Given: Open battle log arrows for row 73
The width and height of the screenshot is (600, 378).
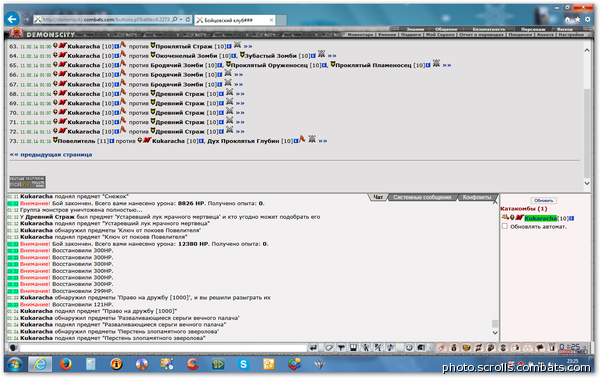Looking at the screenshot, I should click(x=323, y=141).
